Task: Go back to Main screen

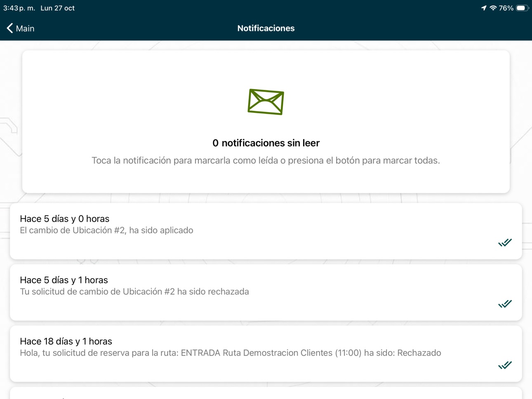Action: [x=21, y=28]
